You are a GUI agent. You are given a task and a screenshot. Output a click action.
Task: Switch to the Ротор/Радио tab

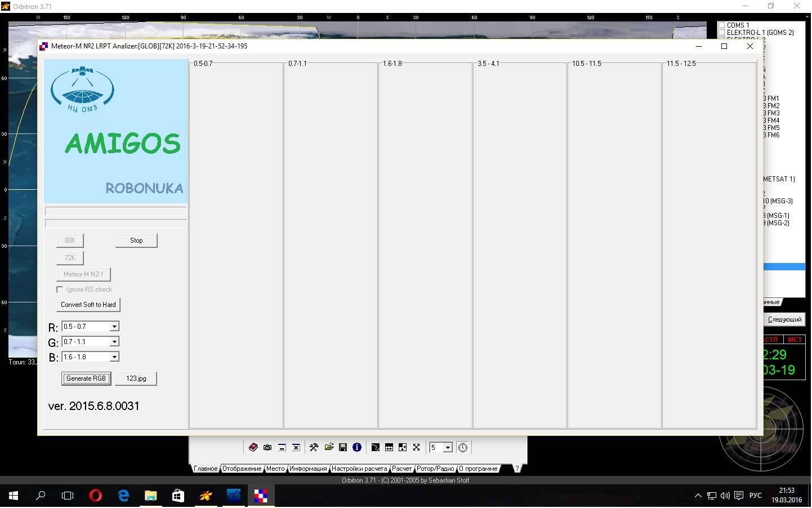tap(435, 469)
